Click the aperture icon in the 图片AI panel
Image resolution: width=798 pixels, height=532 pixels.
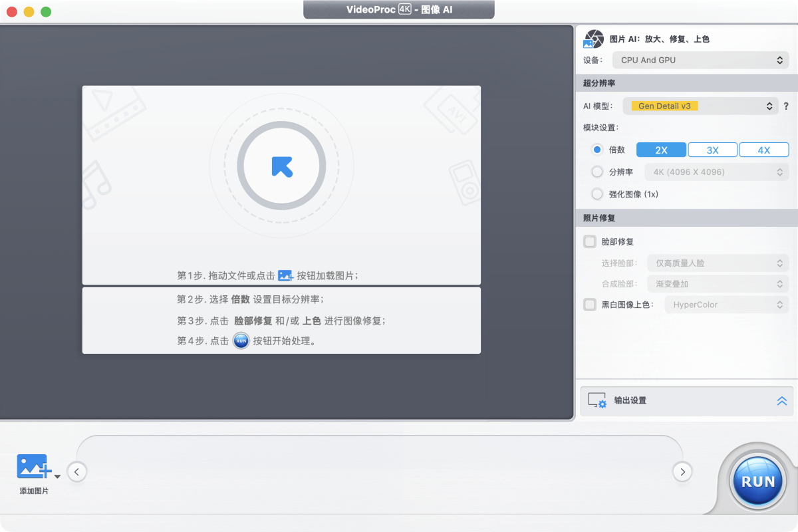[593, 39]
